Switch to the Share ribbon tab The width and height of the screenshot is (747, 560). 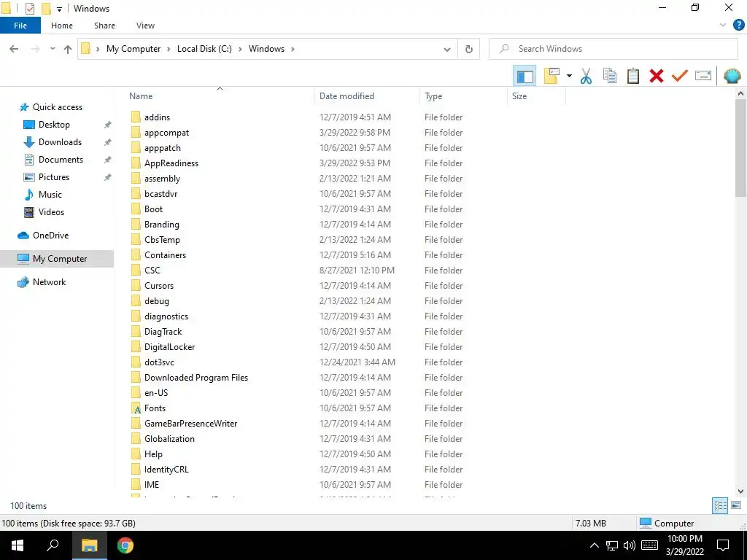(x=104, y=26)
